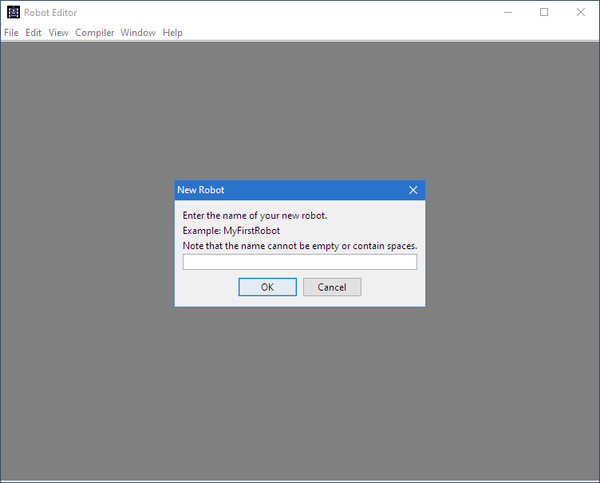Screen dimensions: 600x483
Task: Close the New Robot dialog
Action: tap(413, 190)
